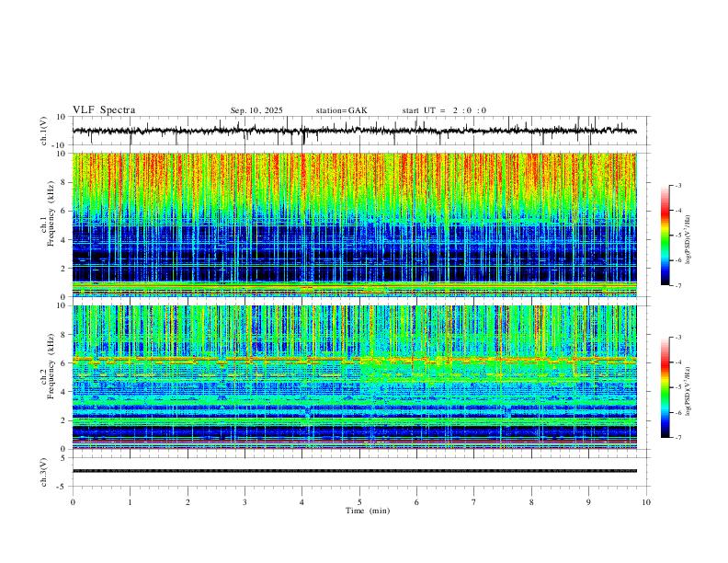Click the time axis tick label '3'
This screenshot has height=563, width=728.
pyautogui.click(x=245, y=502)
